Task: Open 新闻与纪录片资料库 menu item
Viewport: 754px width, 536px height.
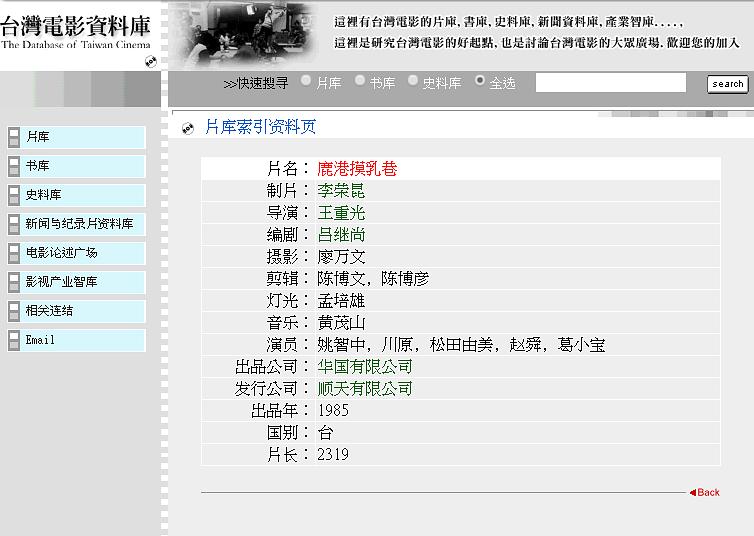Action: click(x=79, y=224)
